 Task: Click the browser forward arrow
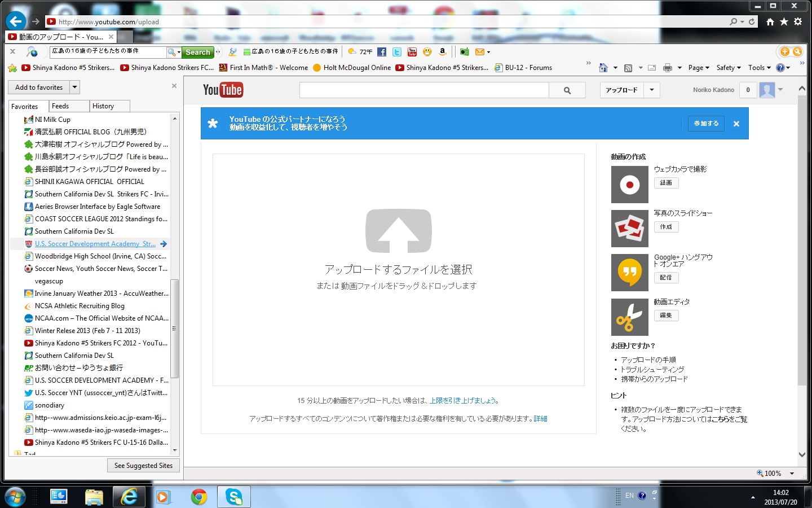(36, 21)
